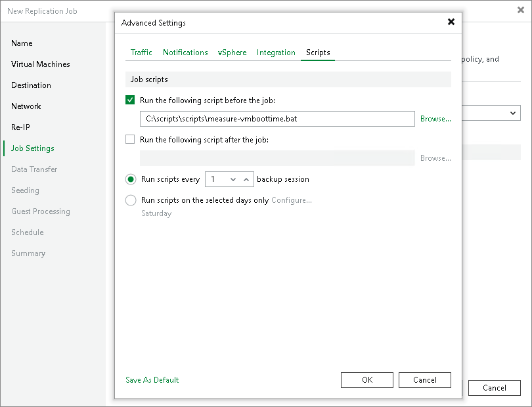Open the Guest Processing wizard step

pos(40,211)
